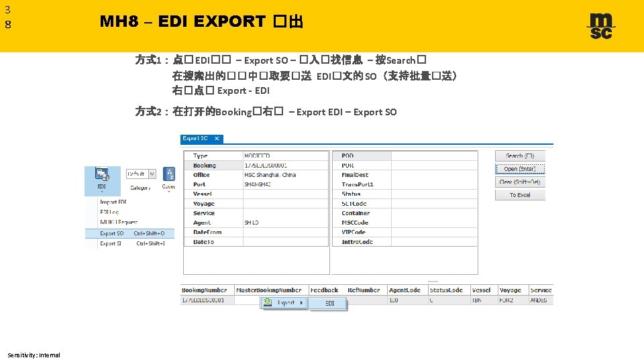This screenshot has width=644, height=362.
Task: Click the TBN vessel cell
Action: [484, 300]
